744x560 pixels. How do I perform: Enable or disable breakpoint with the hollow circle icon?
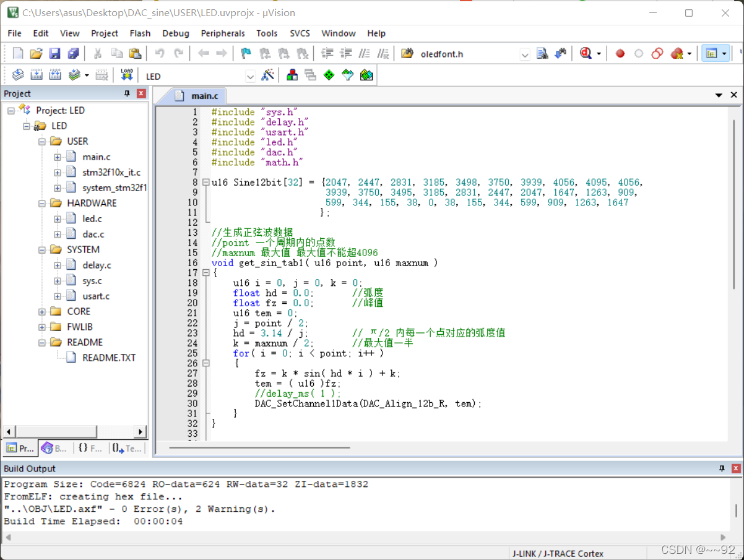tap(639, 54)
